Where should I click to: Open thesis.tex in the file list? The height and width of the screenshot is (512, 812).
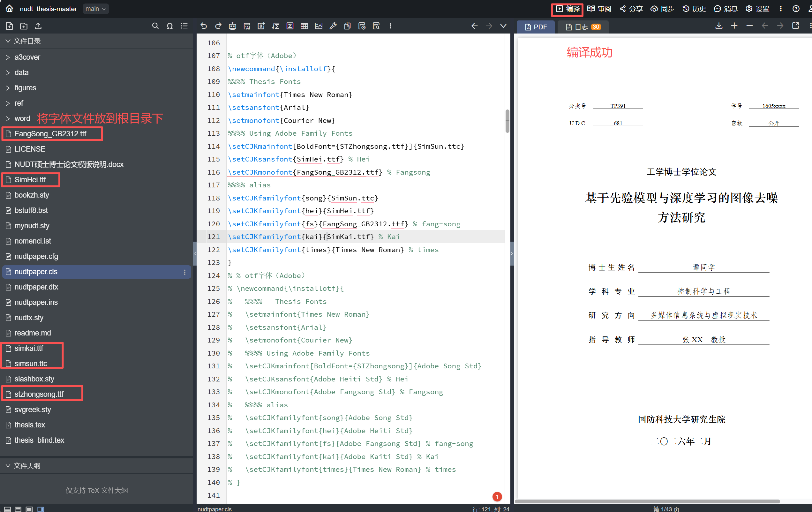[30, 425]
